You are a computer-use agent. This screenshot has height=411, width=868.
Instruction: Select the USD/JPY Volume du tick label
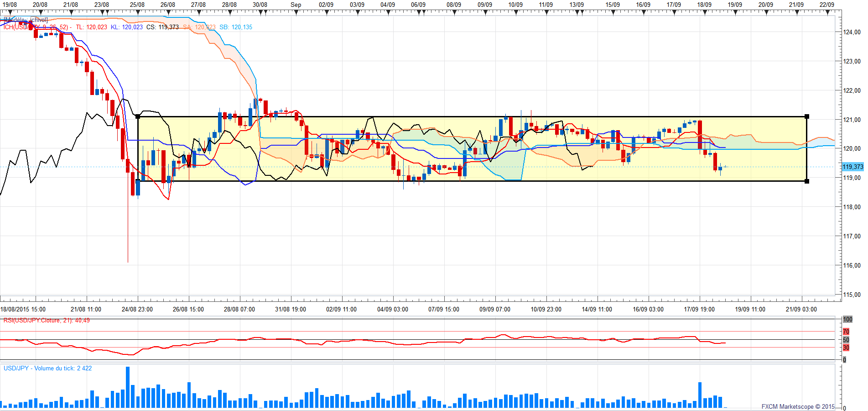47,369
